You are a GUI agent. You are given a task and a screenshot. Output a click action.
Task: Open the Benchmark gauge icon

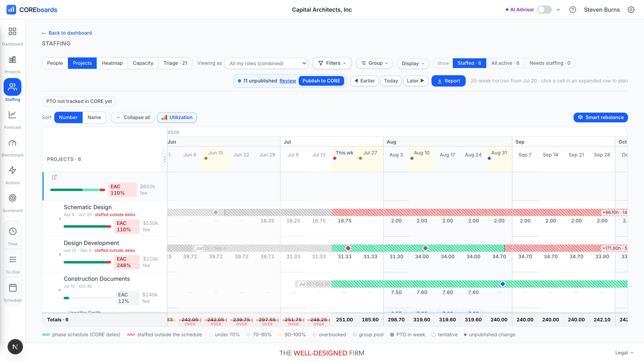click(x=12, y=143)
